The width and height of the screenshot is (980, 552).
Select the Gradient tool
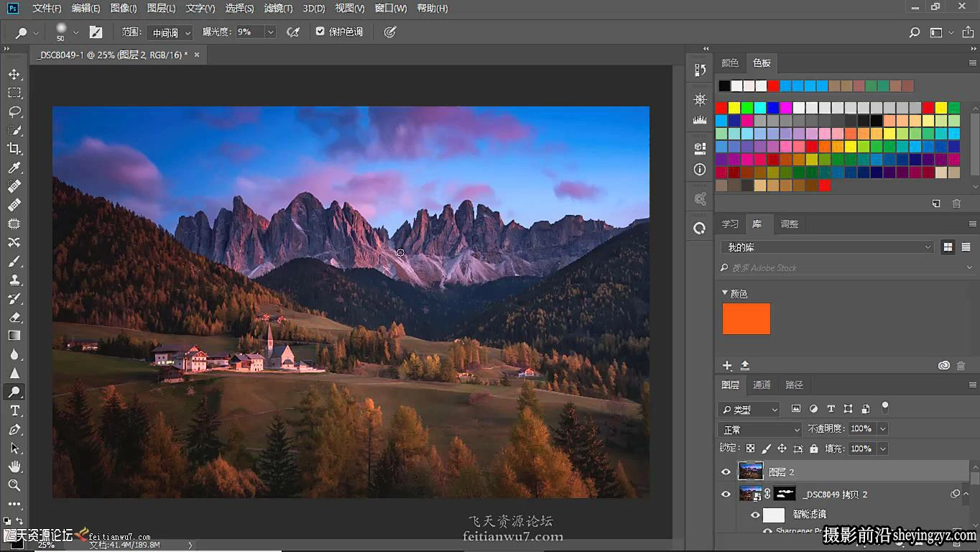point(14,336)
